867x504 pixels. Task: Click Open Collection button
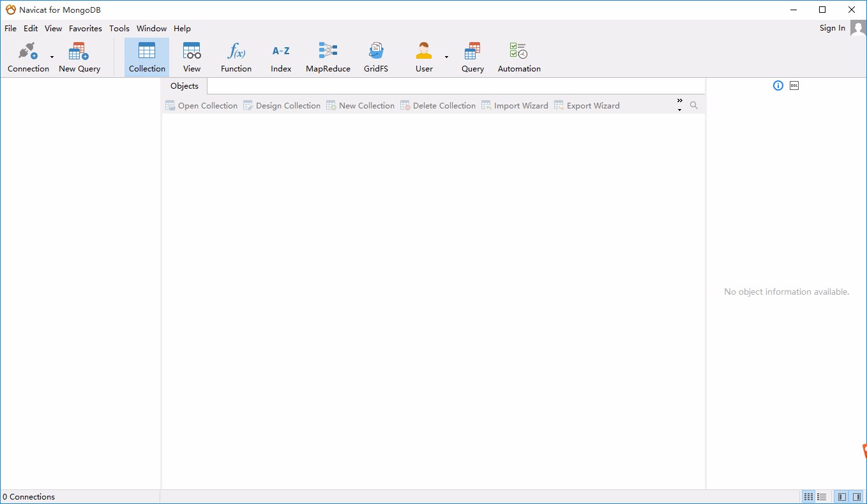coord(201,105)
